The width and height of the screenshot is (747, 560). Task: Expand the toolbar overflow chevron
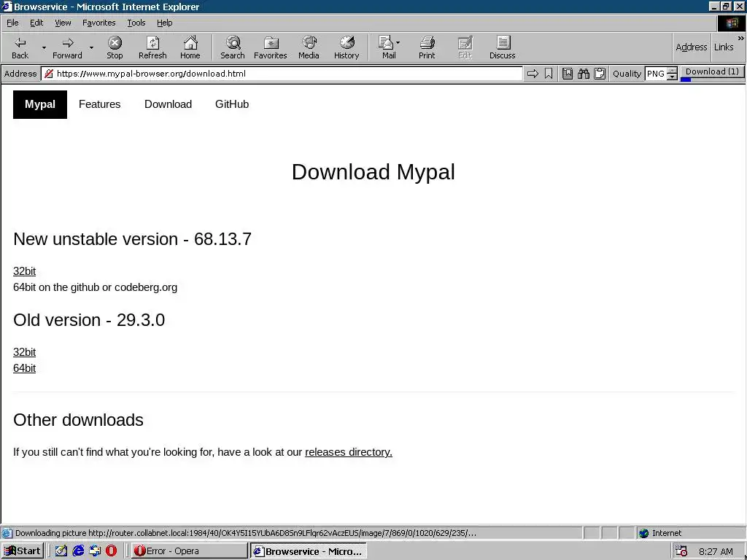[741, 38]
